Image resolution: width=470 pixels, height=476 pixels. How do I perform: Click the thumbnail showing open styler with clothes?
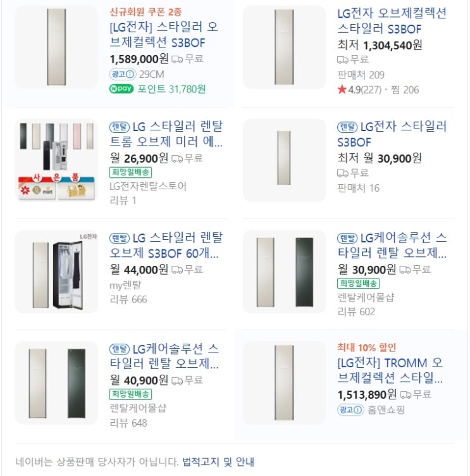tap(56, 272)
